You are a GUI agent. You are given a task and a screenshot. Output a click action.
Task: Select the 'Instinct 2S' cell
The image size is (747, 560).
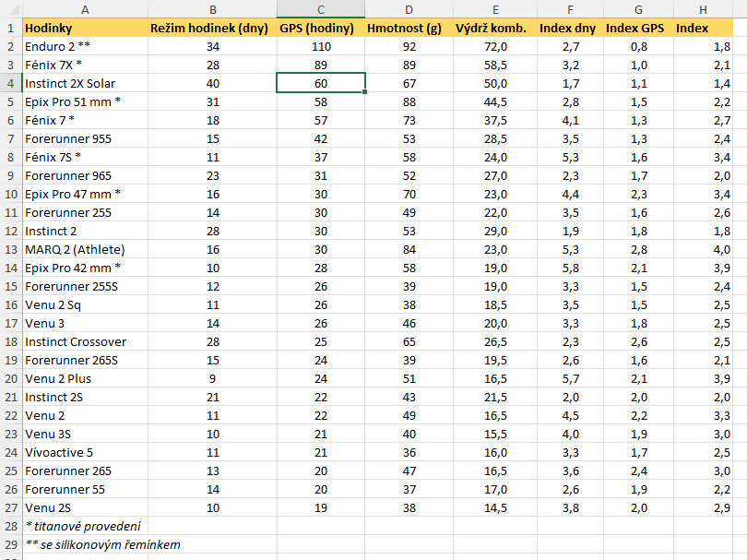click(85, 398)
